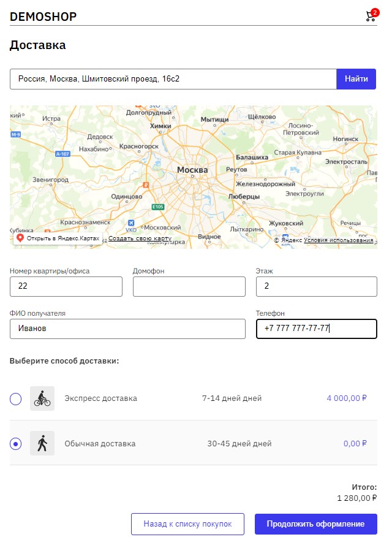392x537 pixels.
Task: Click Одинцово label on the map
Action: (127, 197)
